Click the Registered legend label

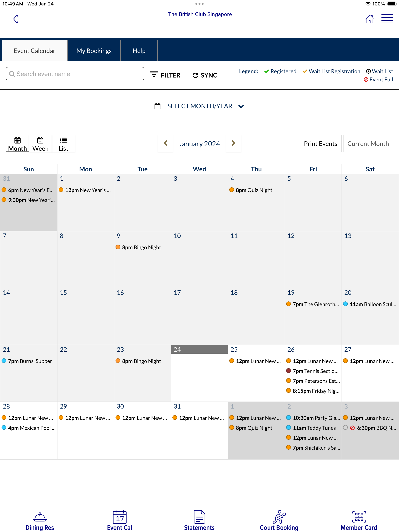click(283, 71)
